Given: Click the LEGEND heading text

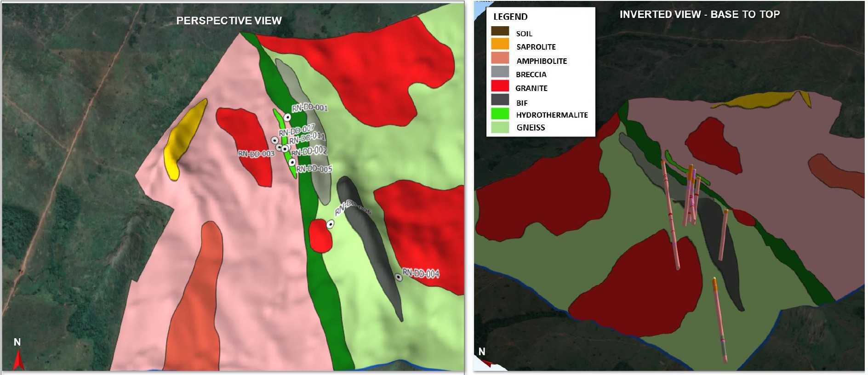Looking at the screenshot, I should click(x=510, y=17).
